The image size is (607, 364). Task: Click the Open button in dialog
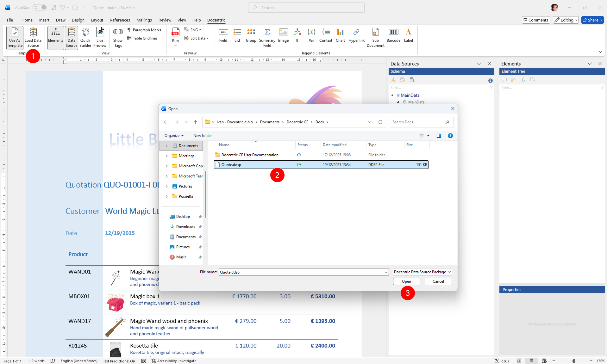(406, 281)
